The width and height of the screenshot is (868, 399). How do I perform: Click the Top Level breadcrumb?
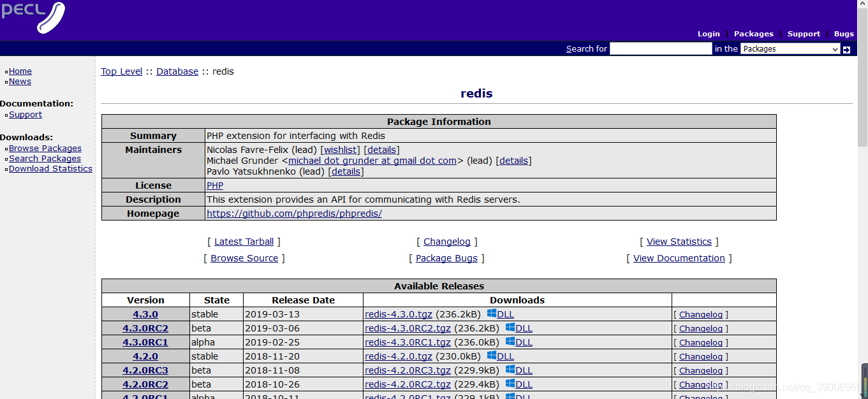tap(121, 71)
